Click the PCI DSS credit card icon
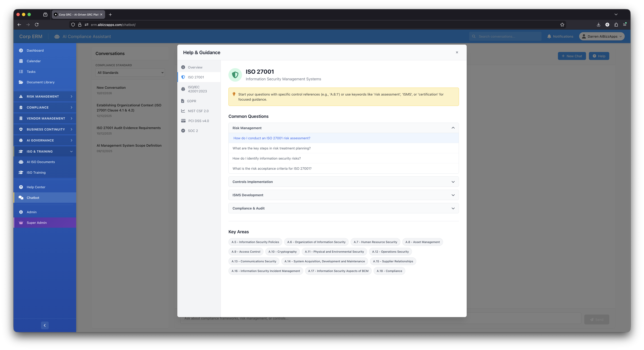 click(x=183, y=121)
